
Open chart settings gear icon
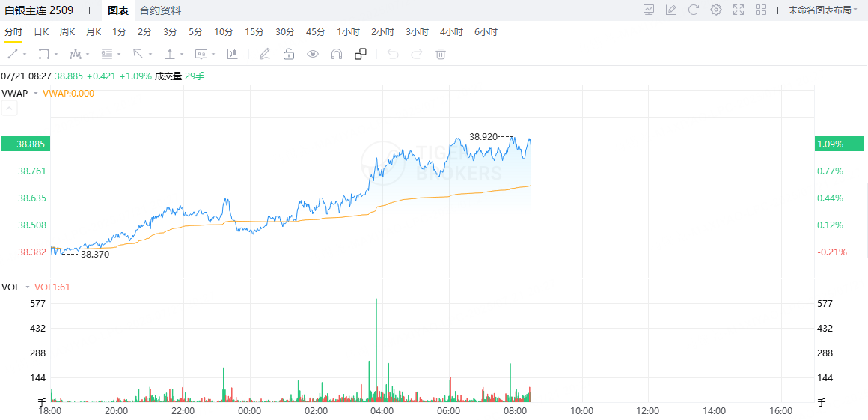(x=716, y=10)
